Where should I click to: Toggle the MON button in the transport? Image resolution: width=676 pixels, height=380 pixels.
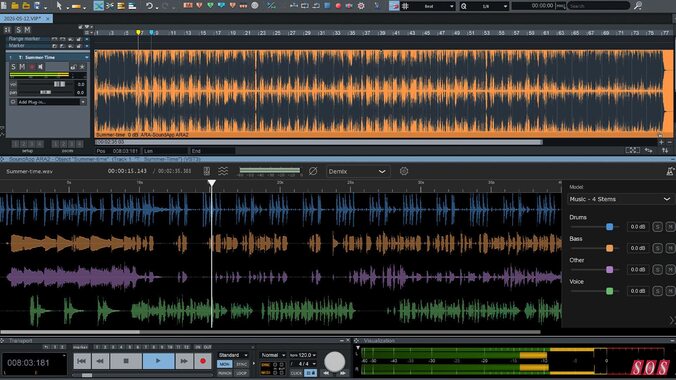224,364
